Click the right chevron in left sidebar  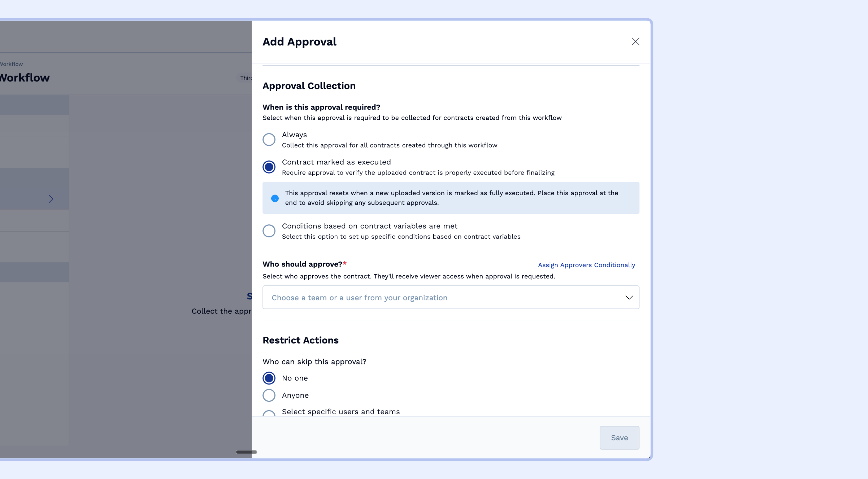tap(51, 199)
